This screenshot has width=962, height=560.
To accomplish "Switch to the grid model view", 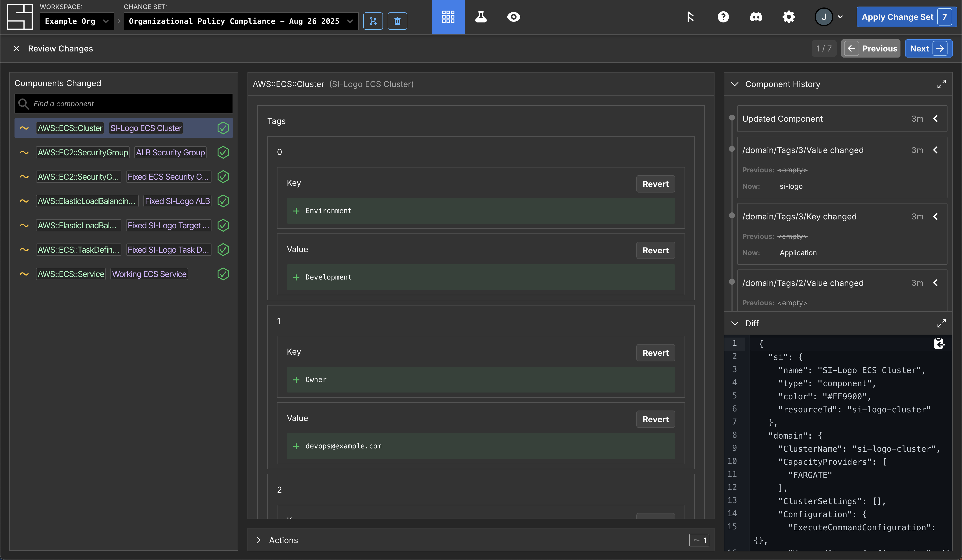I will tap(448, 17).
